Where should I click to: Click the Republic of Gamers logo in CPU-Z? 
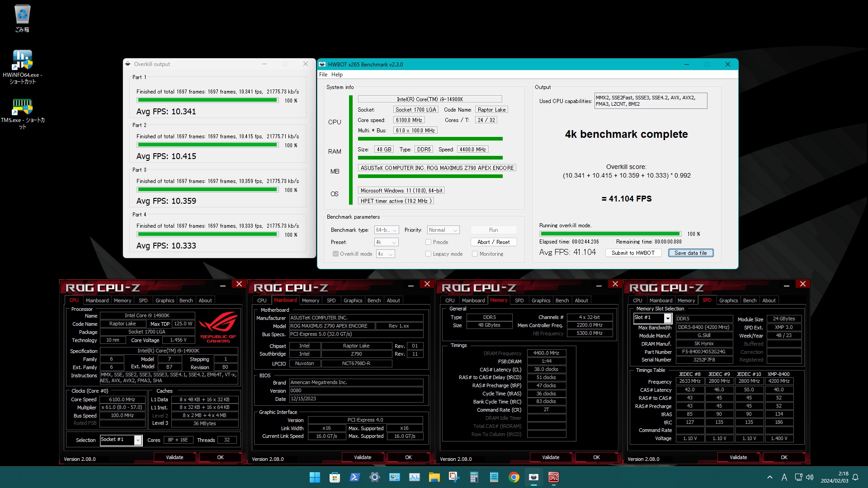pyautogui.click(x=218, y=327)
